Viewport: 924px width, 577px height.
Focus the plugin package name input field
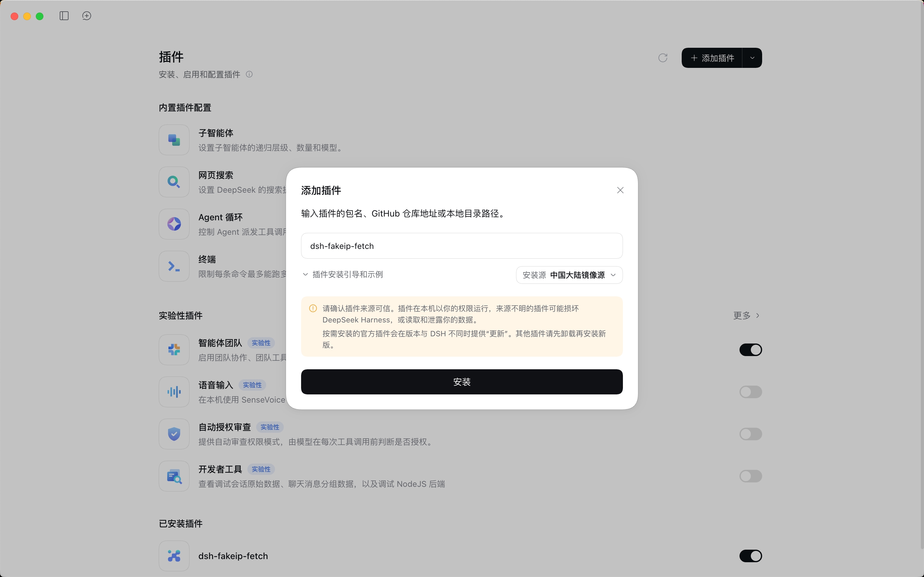click(x=462, y=246)
